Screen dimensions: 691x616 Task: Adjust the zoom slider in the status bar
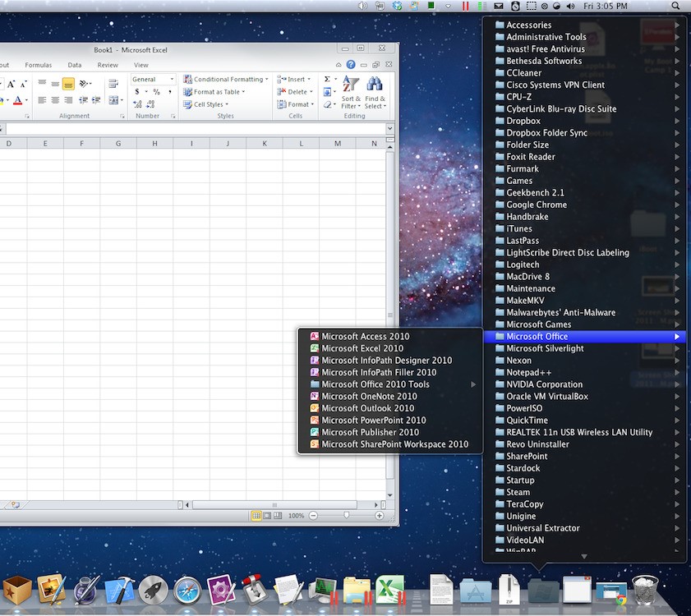[345, 516]
